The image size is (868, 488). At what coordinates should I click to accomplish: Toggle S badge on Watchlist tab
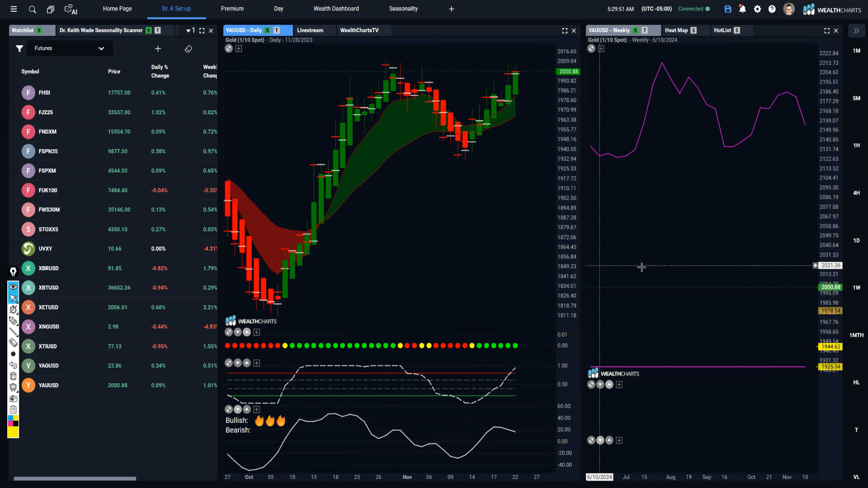(x=39, y=30)
